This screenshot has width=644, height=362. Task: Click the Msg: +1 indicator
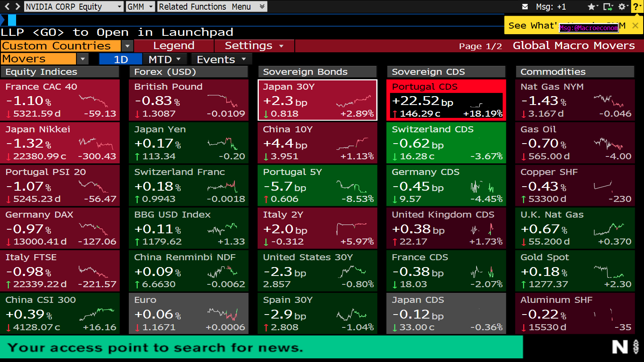tap(551, 6)
